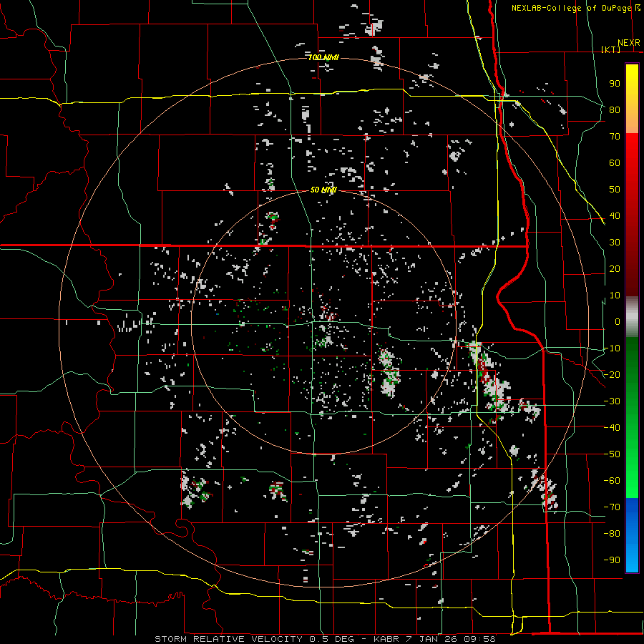The width and height of the screenshot is (644, 644).
Task: Click the -10 value on velocity scale
Action: click(612, 348)
